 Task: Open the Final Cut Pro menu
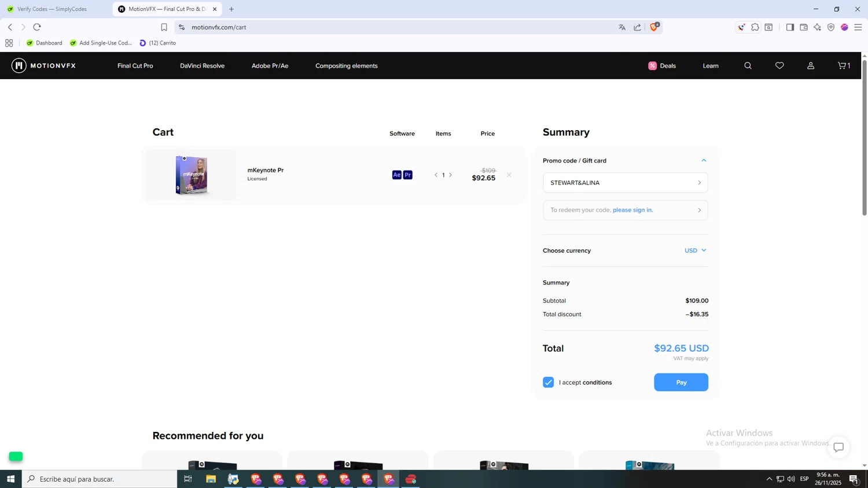click(x=135, y=66)
